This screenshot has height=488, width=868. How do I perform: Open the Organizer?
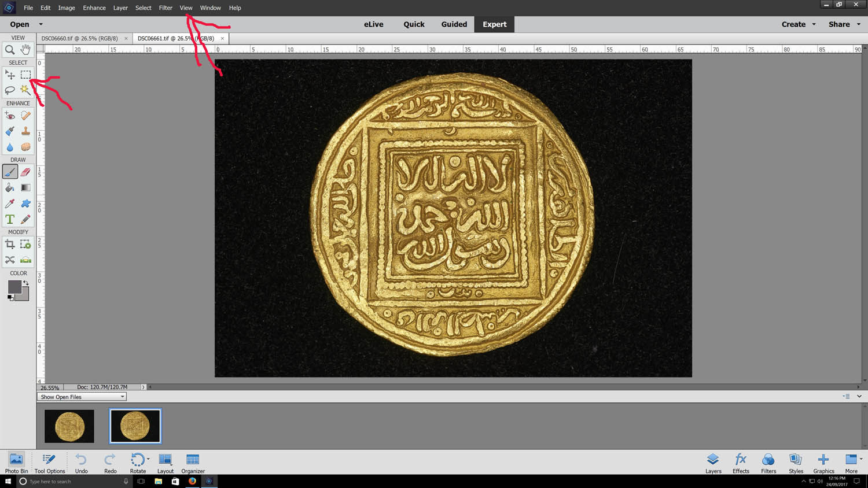point(193,463)
